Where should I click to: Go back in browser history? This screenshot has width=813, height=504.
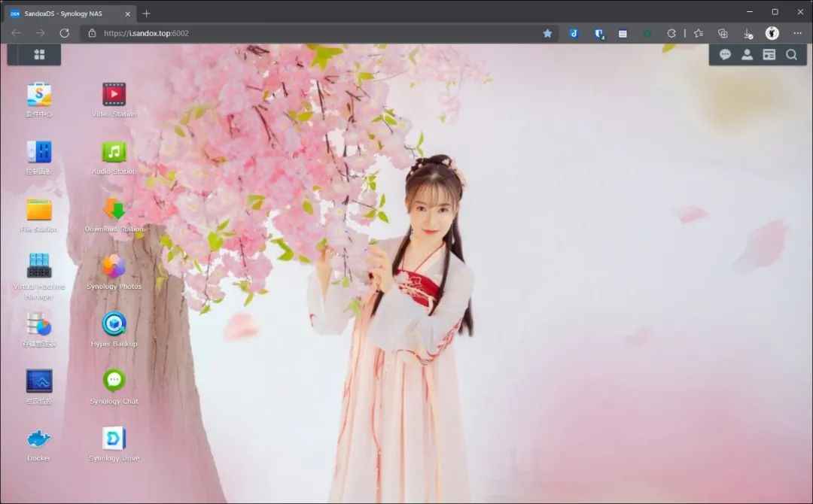(16, 33)
